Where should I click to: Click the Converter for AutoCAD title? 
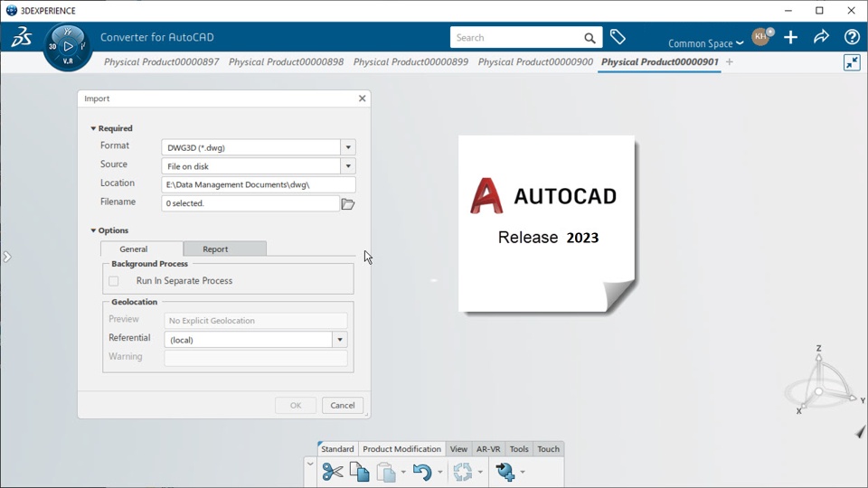pyautogui.click(x=157, y=37)
